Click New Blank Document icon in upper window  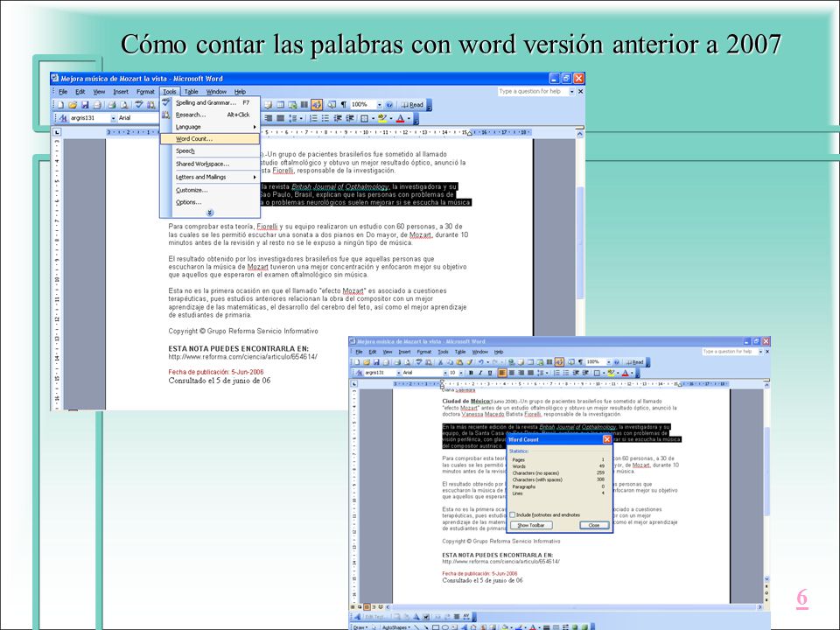pos(60,105)
